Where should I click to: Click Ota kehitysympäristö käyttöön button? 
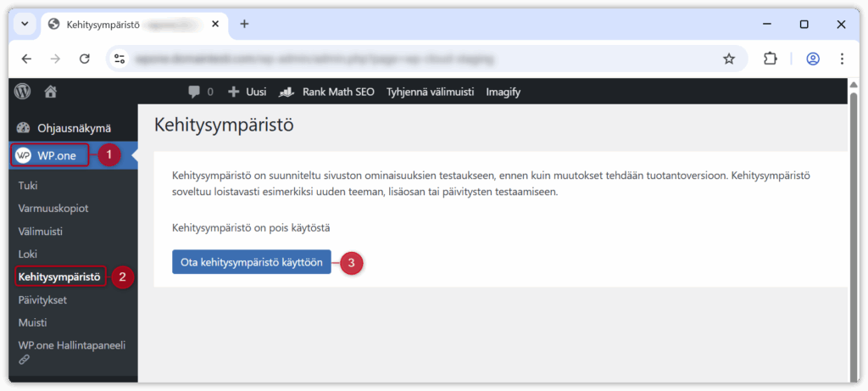(251, 263)
